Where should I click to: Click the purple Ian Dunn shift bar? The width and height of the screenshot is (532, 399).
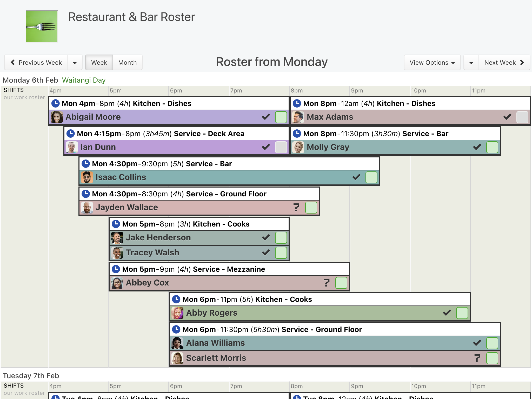(177, 147)
